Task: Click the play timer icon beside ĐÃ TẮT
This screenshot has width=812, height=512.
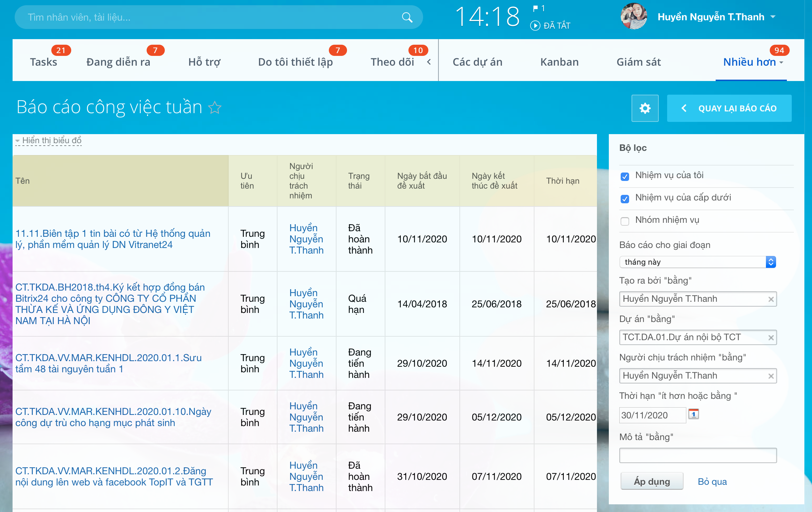Action: [535, 26]
